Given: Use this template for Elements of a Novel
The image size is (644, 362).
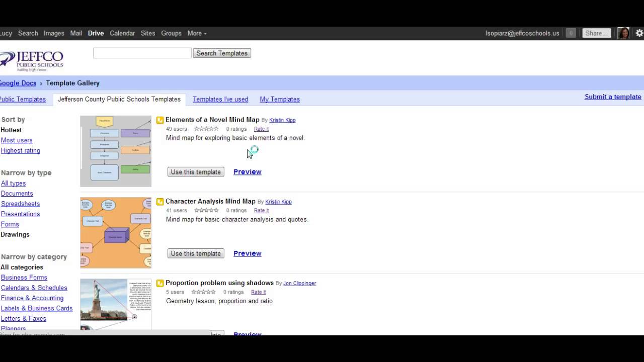Looking at the screenshot, I should (x=196, y=172).
